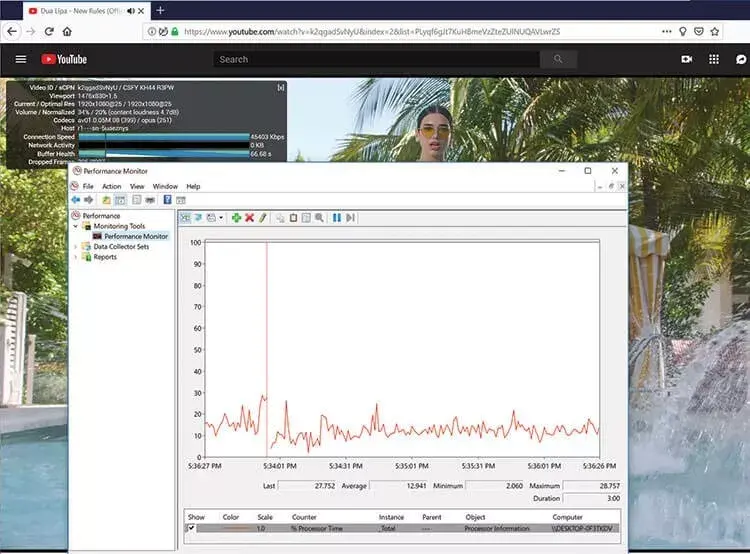This screenshot has width=750, height=554.
Task: Add counter with the green plus
Action: (236, 218)
